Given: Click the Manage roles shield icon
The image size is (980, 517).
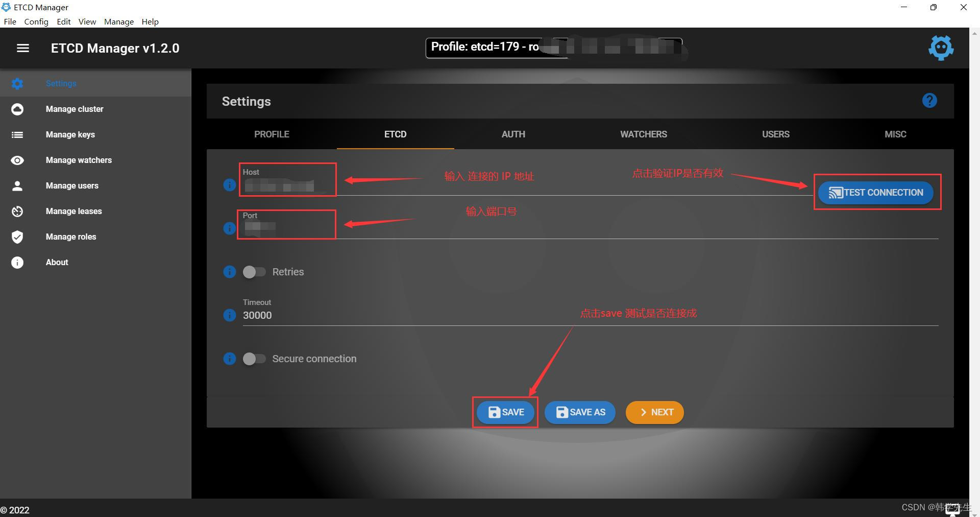Looking at the screenshot, I should [x=17, y=237].
